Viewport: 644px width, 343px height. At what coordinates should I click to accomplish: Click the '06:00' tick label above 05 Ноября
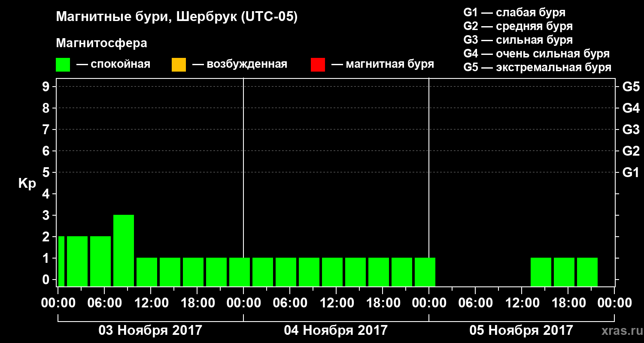pos(475,303)
